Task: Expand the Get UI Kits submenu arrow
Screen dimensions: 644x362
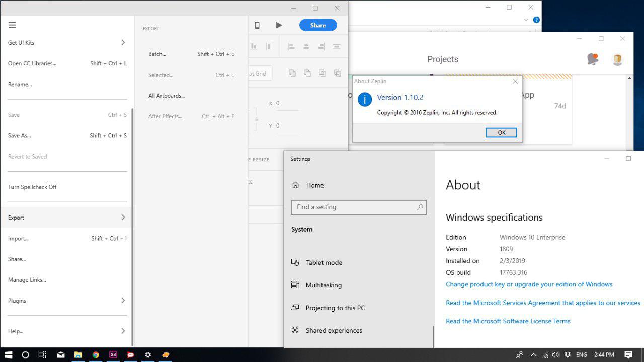Action: 123,43
